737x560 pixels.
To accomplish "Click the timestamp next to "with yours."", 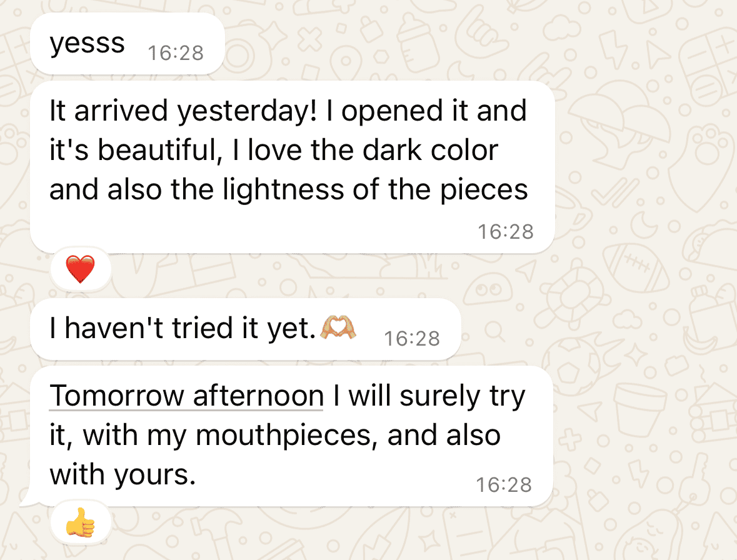I will pos(504,484).
